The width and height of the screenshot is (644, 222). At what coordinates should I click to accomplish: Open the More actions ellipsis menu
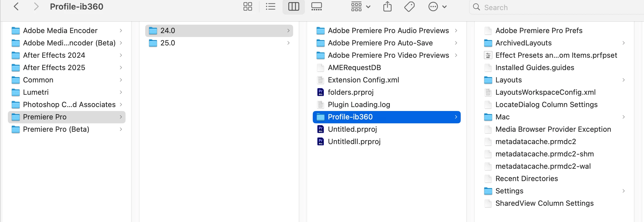[437, 6]
